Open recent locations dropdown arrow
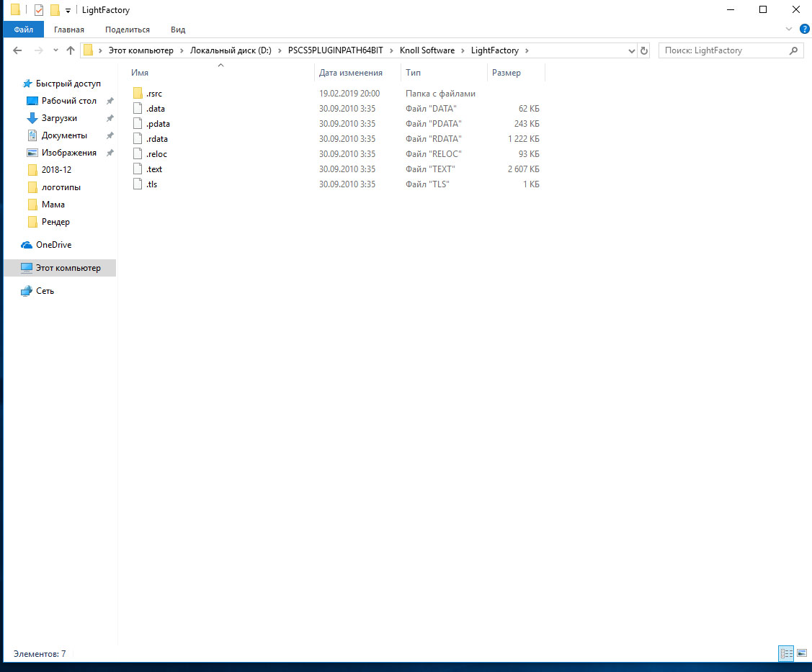812x672 pixels. [55, 50]
